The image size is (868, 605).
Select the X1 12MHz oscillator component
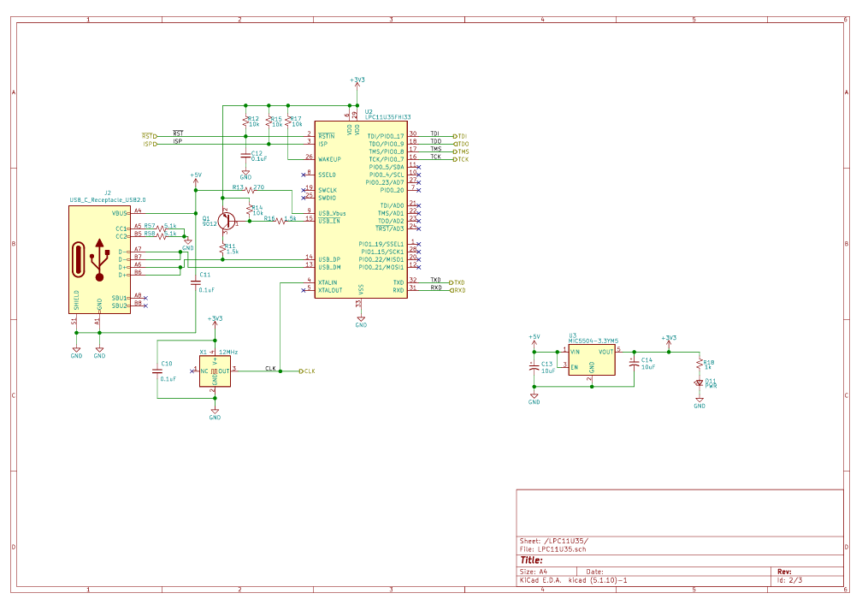pos(215,371)
